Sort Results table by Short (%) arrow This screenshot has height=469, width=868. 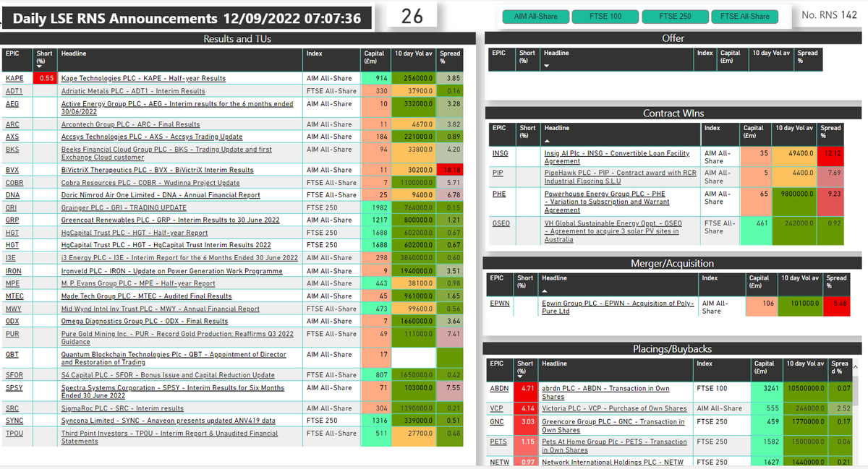pyautogui.click(x=41, y=66)
